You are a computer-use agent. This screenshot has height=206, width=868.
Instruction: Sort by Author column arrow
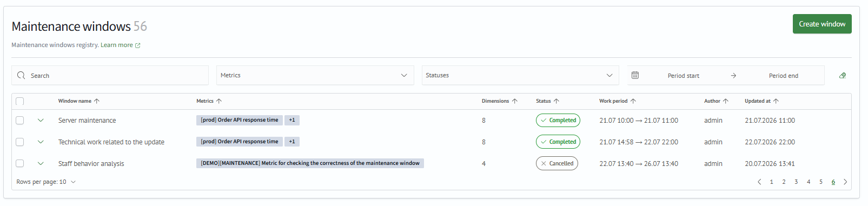(x=726, y=101)
